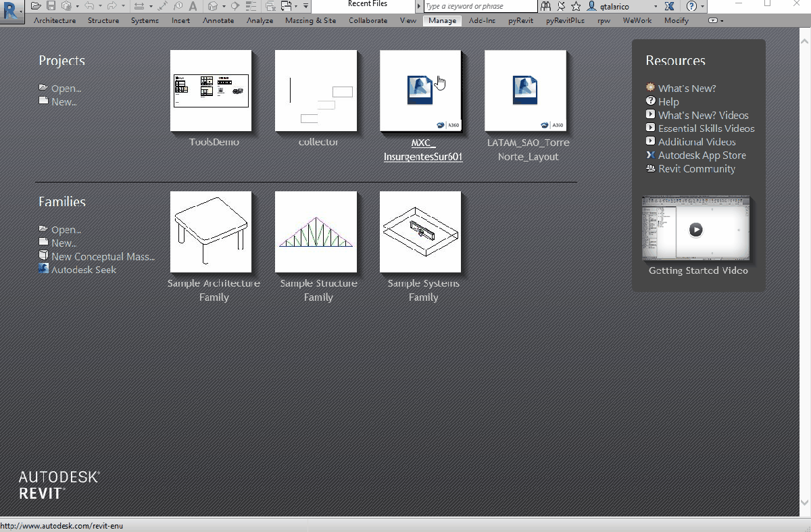
Task: Click the Redo arrow icon
Action: [x=112, y=6]
